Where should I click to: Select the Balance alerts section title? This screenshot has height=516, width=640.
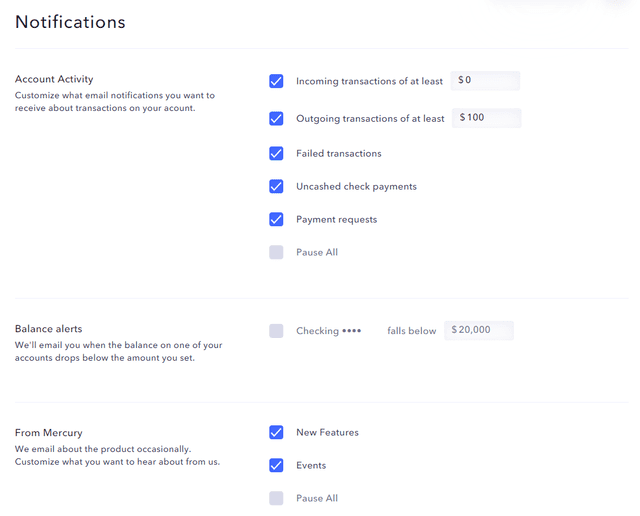(49, 329)
